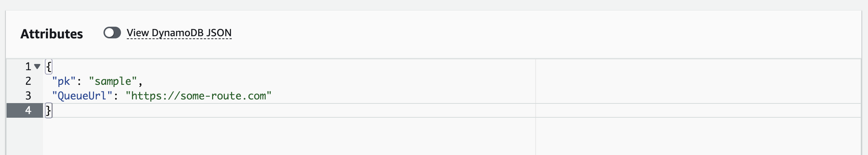The height and width of the screenshot is (155, 868).
Task: Click blank space right of QueueUrl line
Action: coord(401,96)
